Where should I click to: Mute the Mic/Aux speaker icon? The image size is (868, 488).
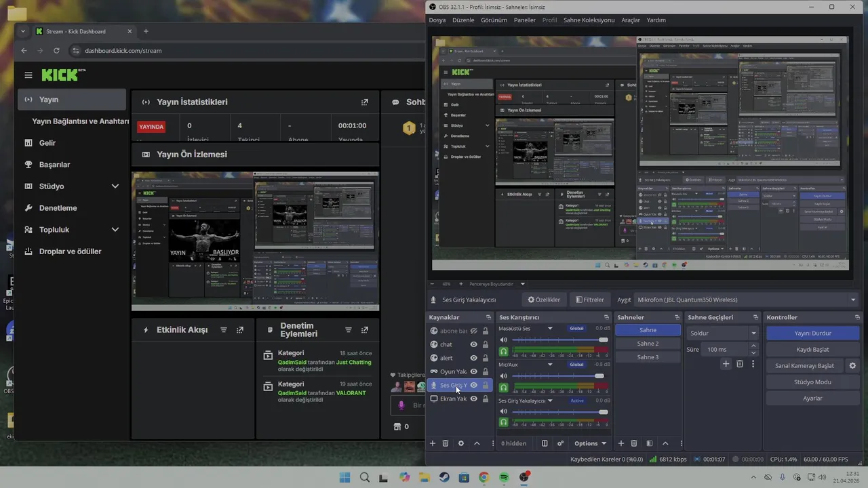pos(503,375)
